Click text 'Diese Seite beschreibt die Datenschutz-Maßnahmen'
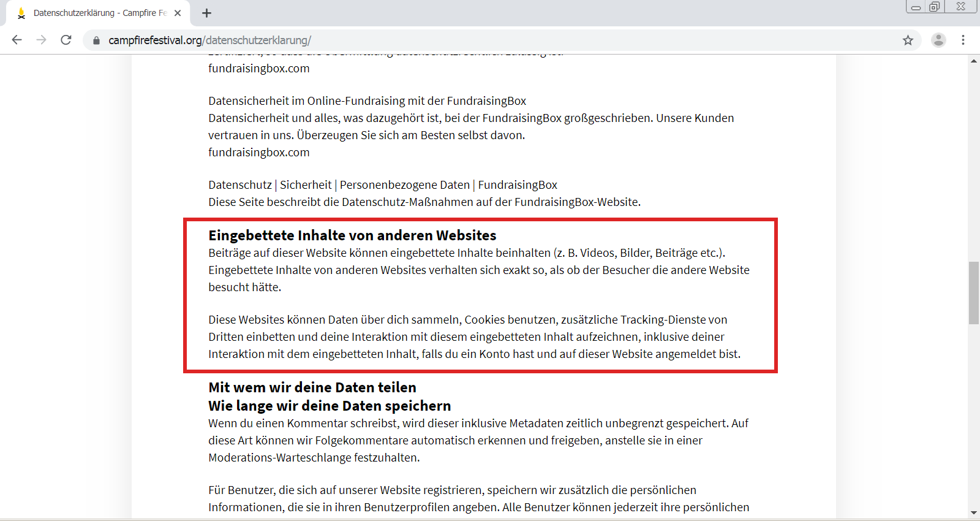 (424, 202)
